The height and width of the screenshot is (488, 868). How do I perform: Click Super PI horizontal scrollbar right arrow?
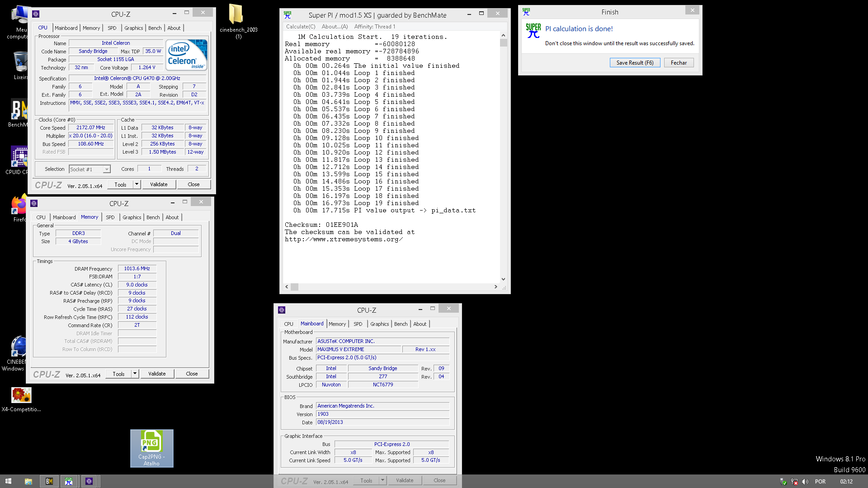[x=496, y=287]
